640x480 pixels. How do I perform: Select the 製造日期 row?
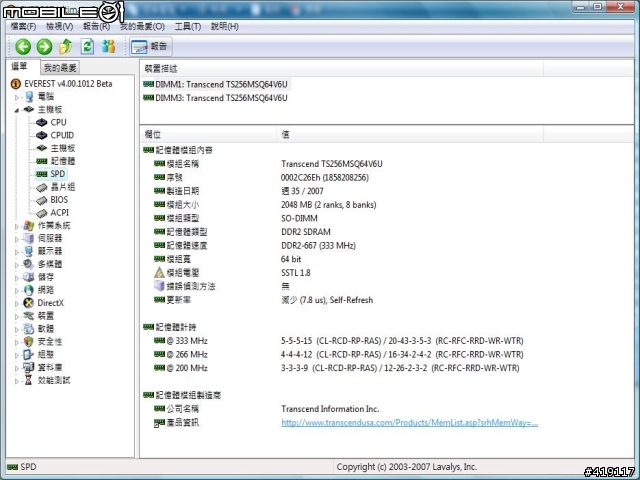pos(239,191)
